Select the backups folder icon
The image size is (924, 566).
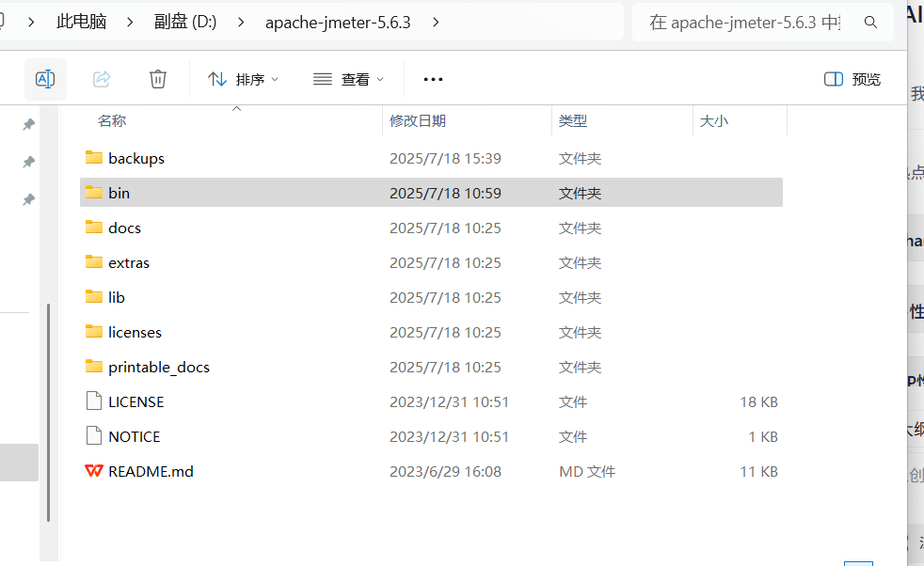(94, 157)
